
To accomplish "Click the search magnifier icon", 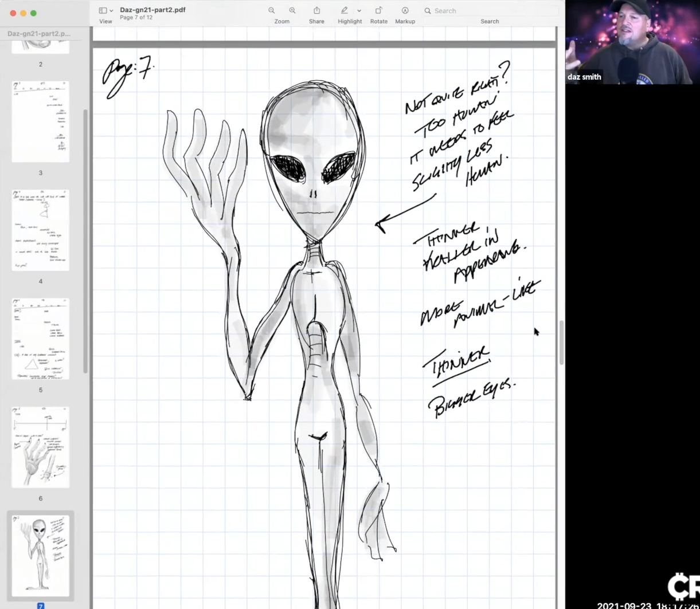I will tap(428, 10).
